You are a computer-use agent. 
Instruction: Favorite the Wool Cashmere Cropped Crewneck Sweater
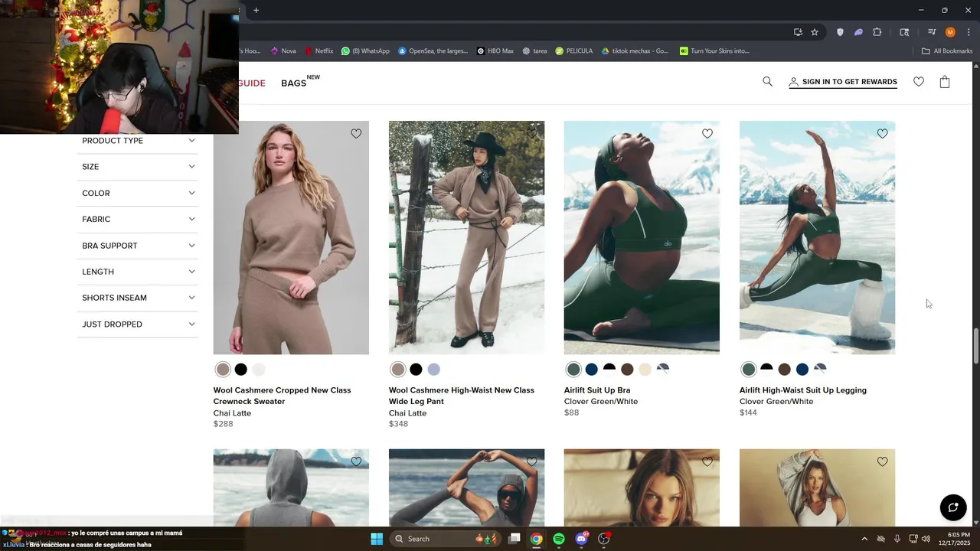(x=356, y=133)
